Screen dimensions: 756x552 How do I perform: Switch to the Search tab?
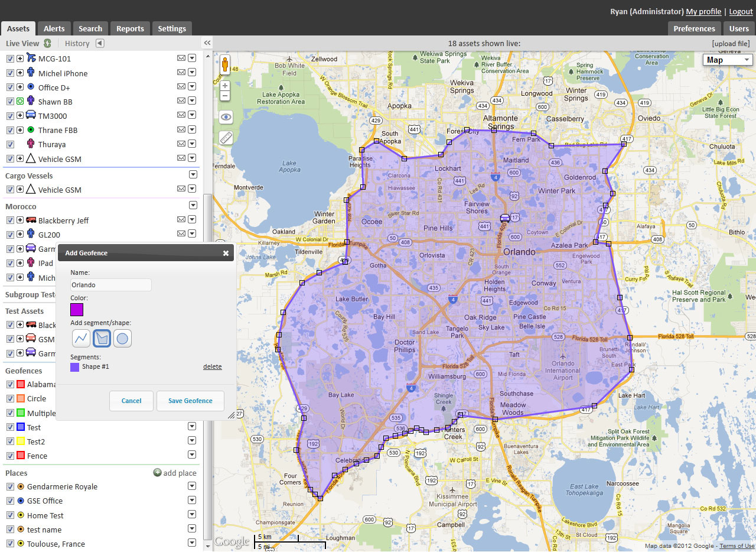(x=90, y=28)
